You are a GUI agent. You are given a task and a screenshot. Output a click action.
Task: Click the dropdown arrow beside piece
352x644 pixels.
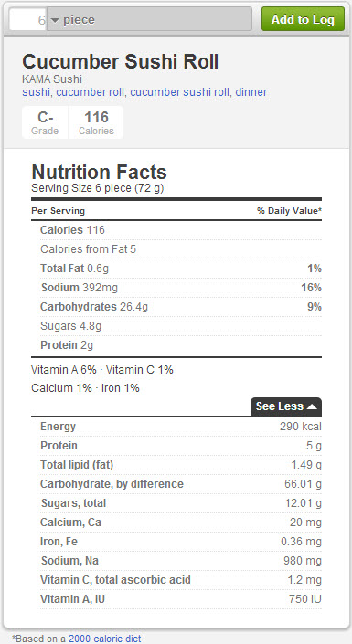tap(55, 20)
